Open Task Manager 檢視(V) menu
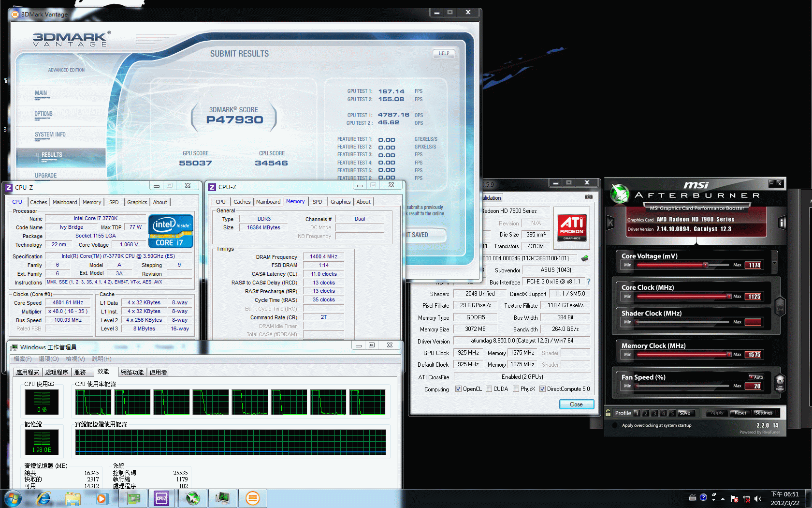 pos(75,359)
